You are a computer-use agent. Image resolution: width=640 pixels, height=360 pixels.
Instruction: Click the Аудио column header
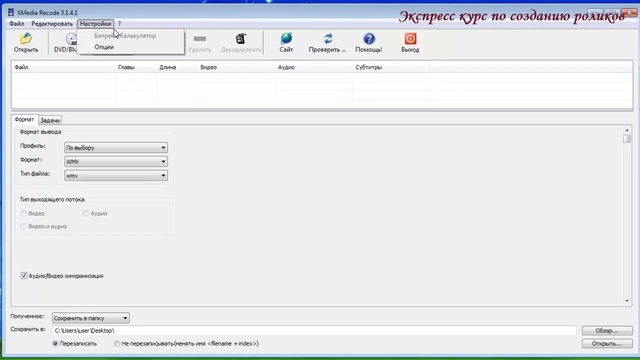click(x=314, y=67)
